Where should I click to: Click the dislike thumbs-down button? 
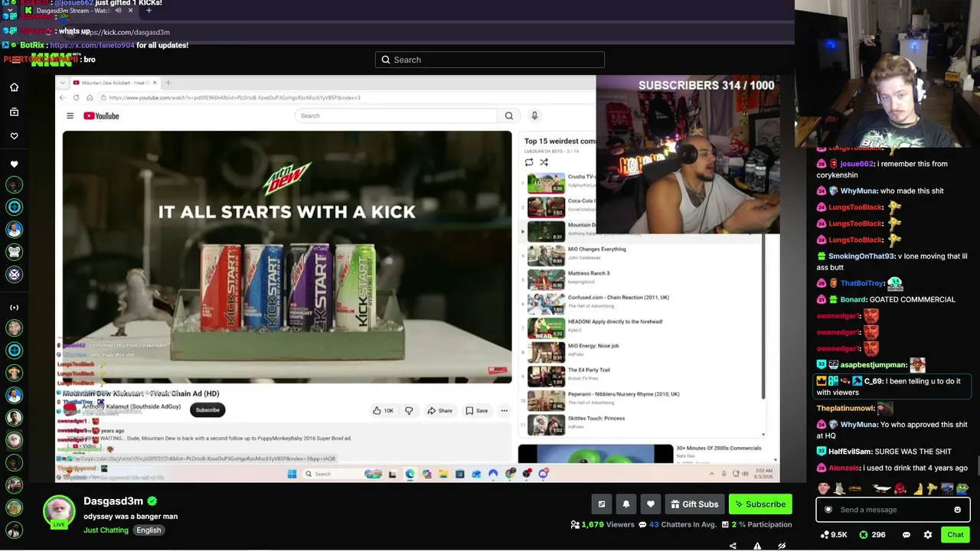(409, 411)
